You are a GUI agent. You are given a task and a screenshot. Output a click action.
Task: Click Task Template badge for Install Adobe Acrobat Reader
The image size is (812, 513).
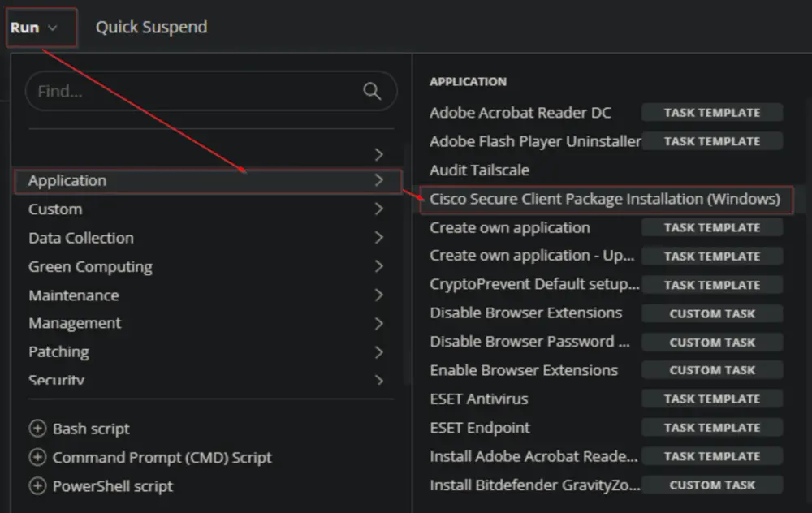712,456
